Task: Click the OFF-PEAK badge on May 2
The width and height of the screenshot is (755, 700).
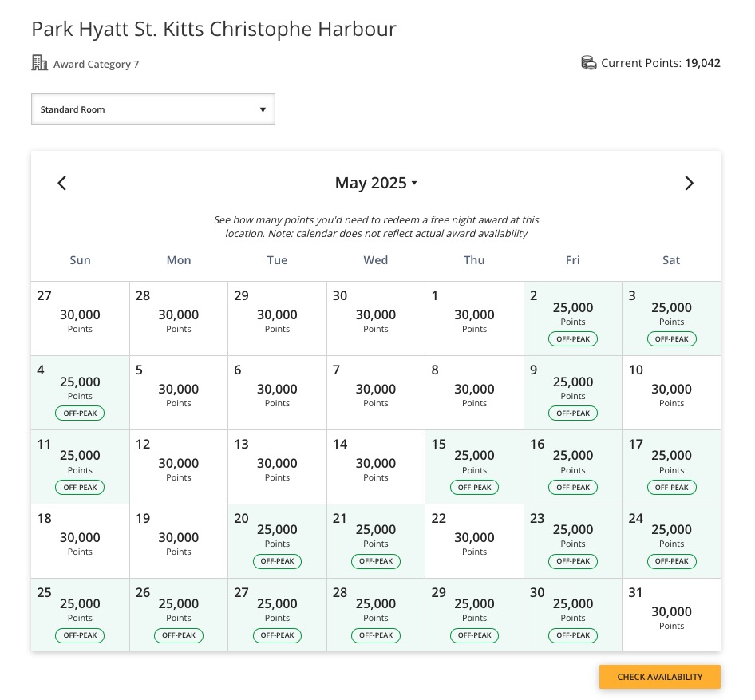Action: [x=572, y=338]
